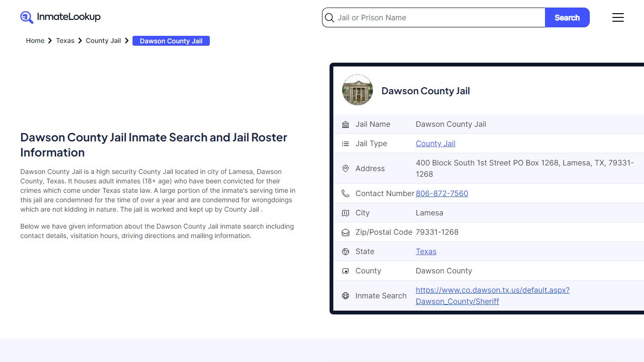The height and width of the screenshot is (362, 644).
Task: Click the Address label
Action: click(370, 168)
